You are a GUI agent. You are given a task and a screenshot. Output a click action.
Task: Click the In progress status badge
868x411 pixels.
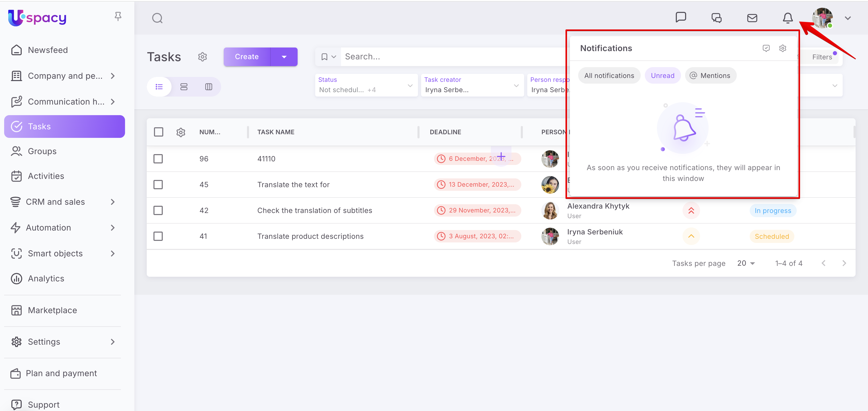pos(772,211)
